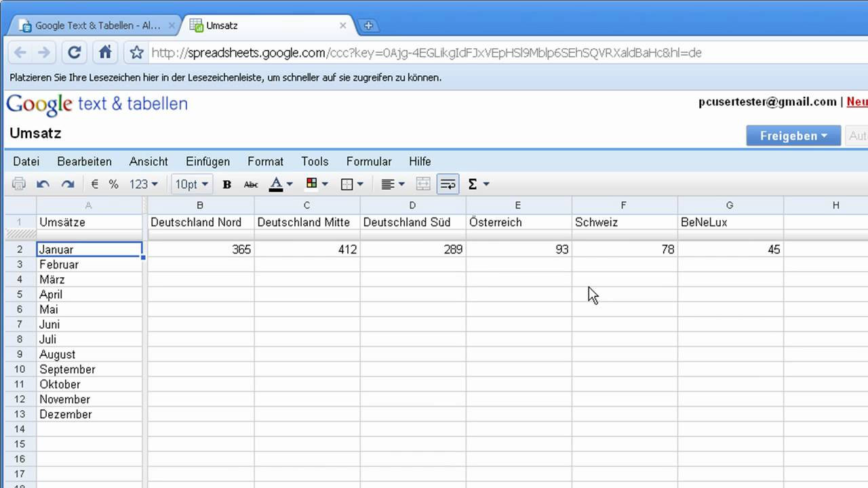Open a new browser tab
The height and width of the screenshot is (488, 868).
pyautogui.click(x=368, y=26)
